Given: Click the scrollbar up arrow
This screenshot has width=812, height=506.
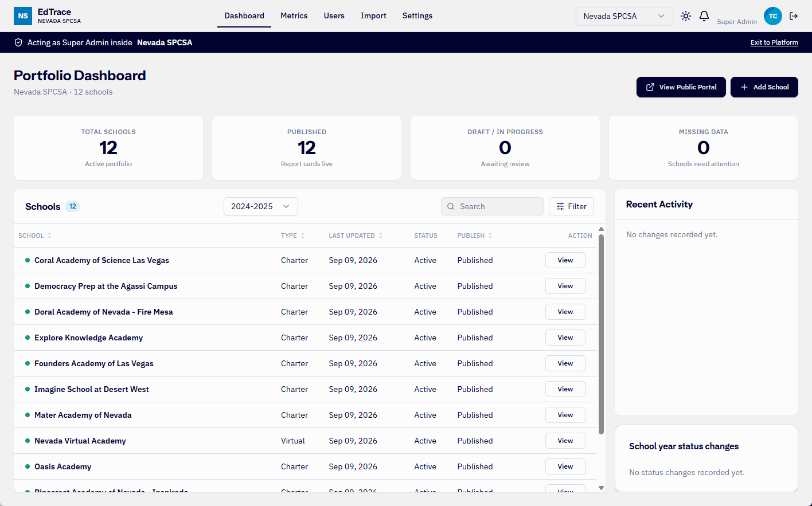Looking at the screenshot, I should point(601,229).
